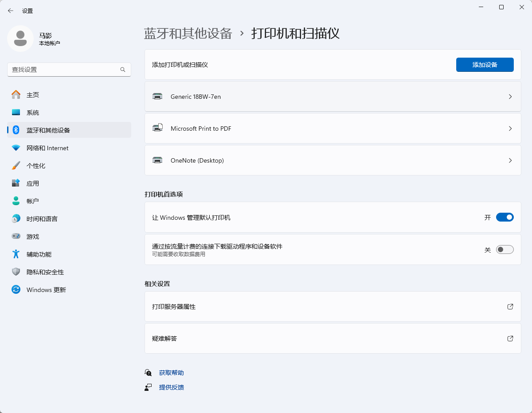This screenshot has height=413, width=532.
Task: Expand the OneNote (Desktop) chevron
Action: tap(510, 160)
